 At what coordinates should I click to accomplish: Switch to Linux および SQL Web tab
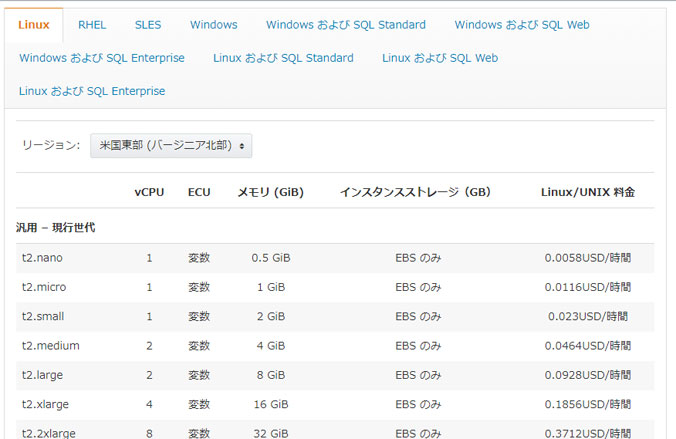point(440,58)
